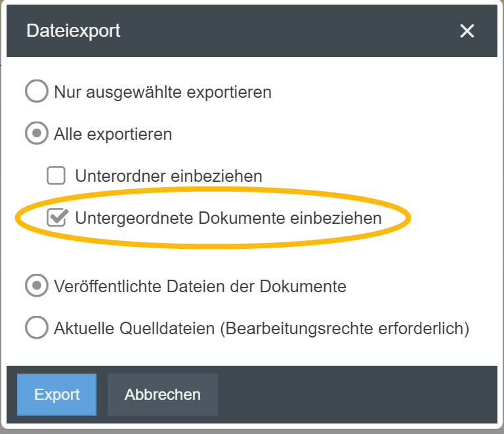Select the 'Nur ausgewählte exportieren' radio button
The image size is (504, 434).
coord(36,92)
